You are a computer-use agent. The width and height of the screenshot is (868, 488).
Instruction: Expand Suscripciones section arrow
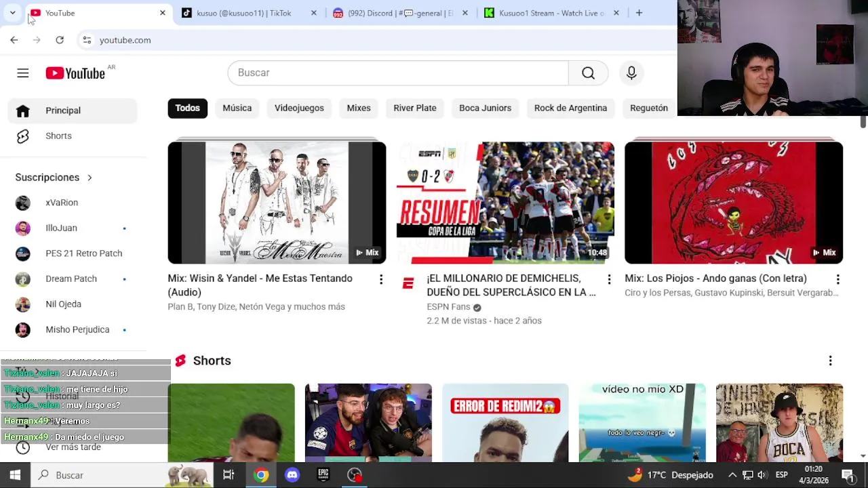click(x=89, y=178)
